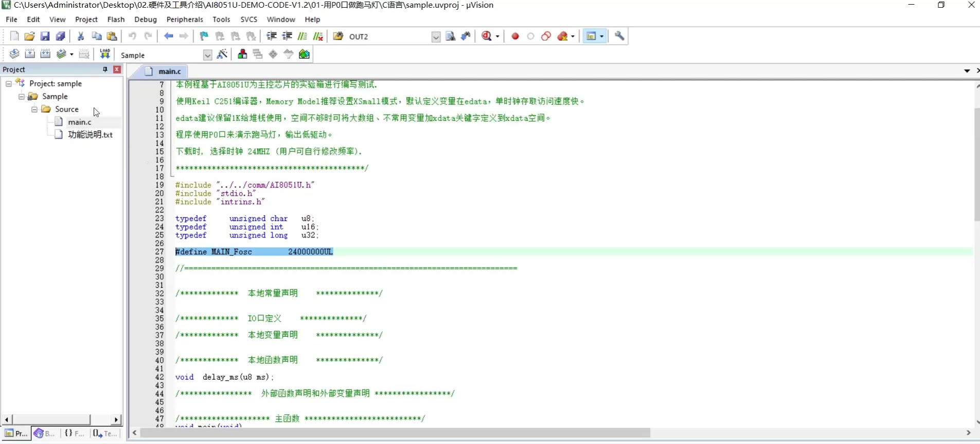The height and width of the screenshot is (444, 980).
Task: Collapse the Sample target node
Action: tap(22, 96)
